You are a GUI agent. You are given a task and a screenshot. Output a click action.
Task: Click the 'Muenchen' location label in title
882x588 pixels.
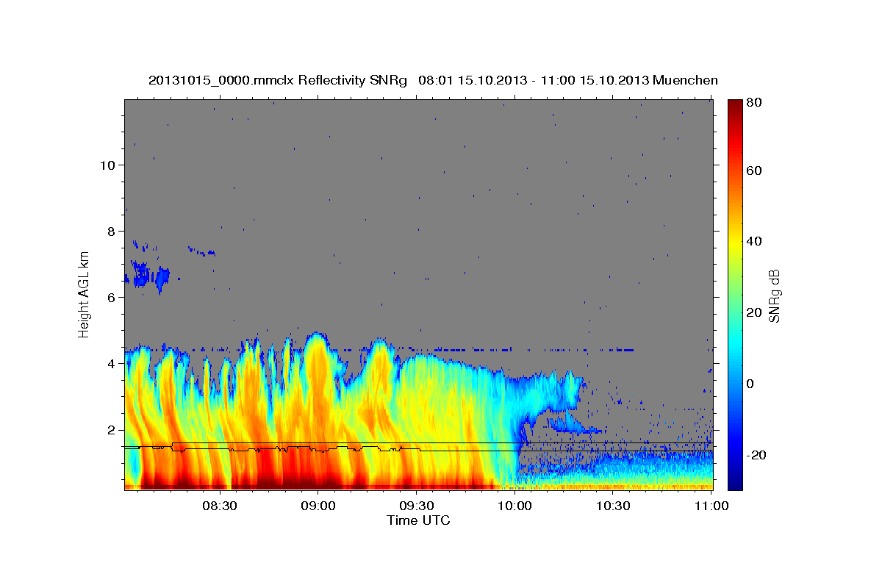685,80
